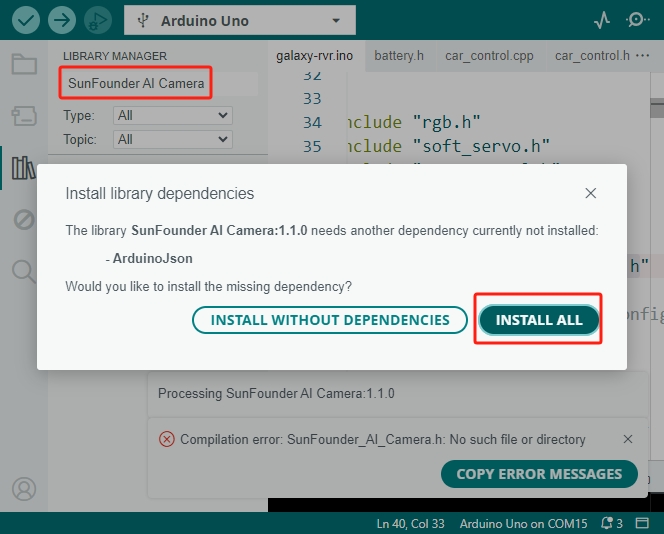Dismiss the compilation error notification
664x534 pixels.
click(x=628, y=439)
